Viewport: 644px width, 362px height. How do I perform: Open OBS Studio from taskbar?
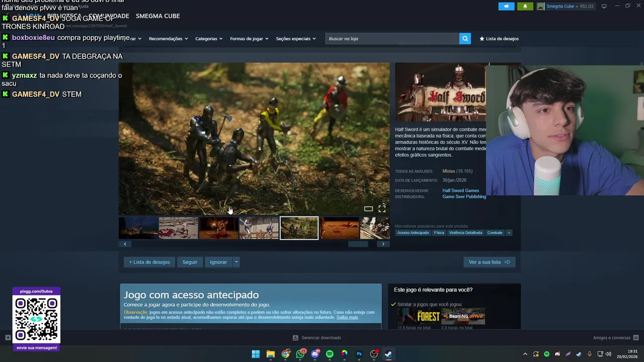pyautogui.click(x=374, y=354)
